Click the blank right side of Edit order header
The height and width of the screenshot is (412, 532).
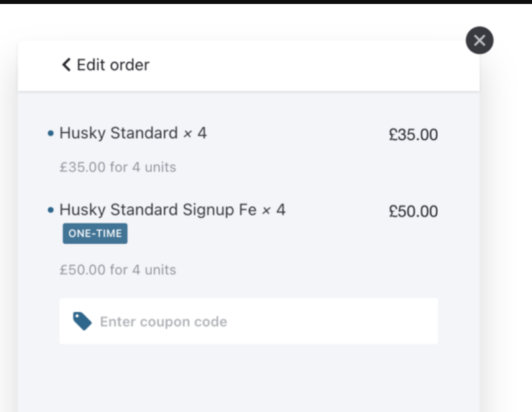coord(332,65)
